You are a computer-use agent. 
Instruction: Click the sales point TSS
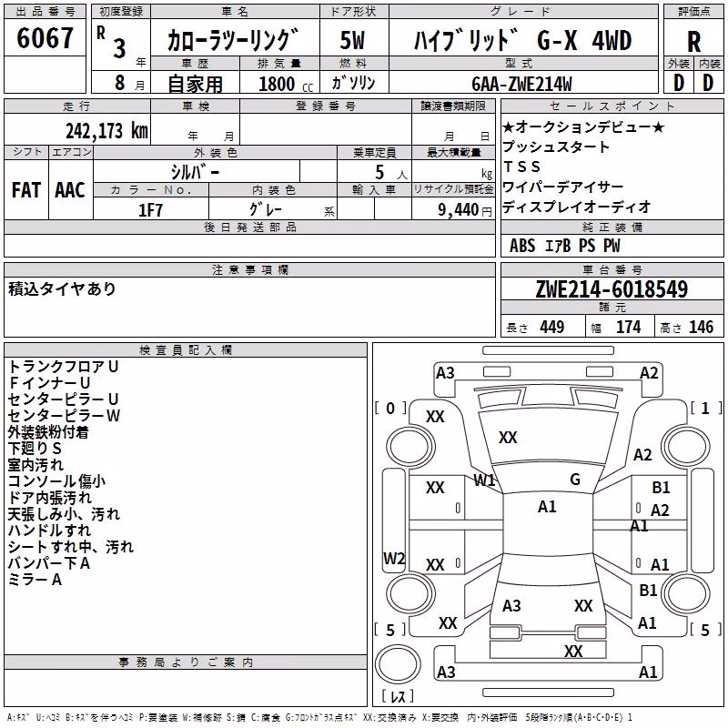point(521,167)
